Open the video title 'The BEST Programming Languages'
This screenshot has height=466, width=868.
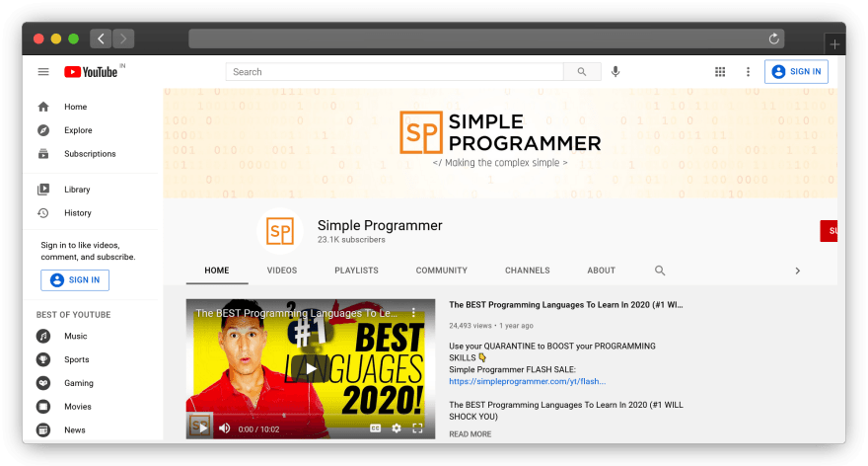point(566,305)
